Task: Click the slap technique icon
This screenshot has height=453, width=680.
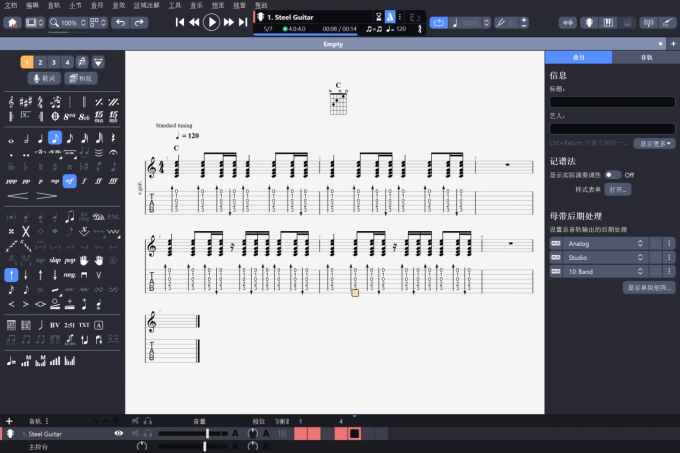Action: [x=55, y=260]
